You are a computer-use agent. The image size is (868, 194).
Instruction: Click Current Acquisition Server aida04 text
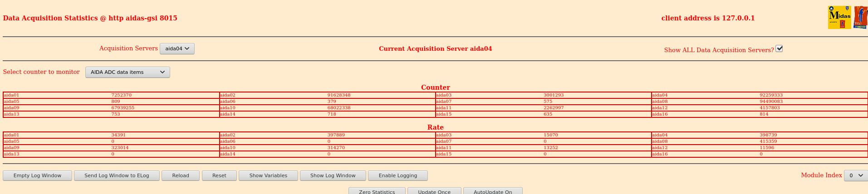pyautogui.click(x=436, y=48)
